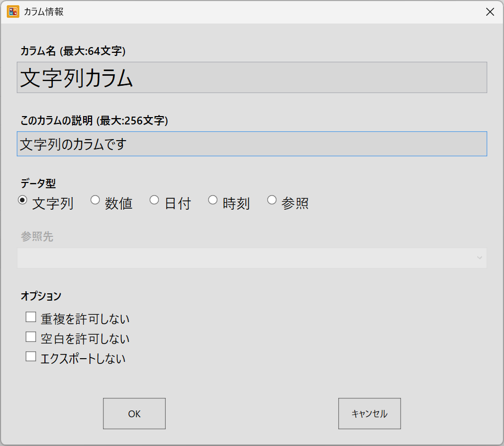Click the 参照先 dropdown chevron arrow
Image resolution: width=504 pixels, height=446 pixels.
(x=479, y=258)
